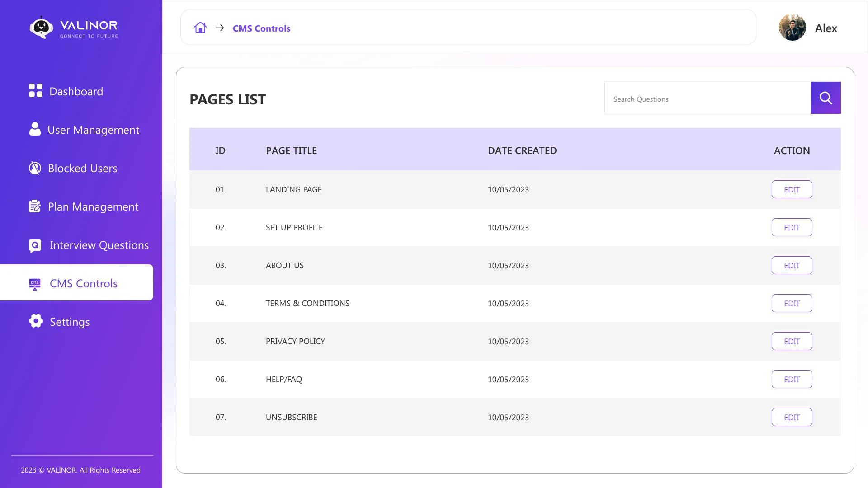Click the CMS Controls breadcrumb link
The height and width of the screenshot is (488, 868).
click(x=261, y=28)
